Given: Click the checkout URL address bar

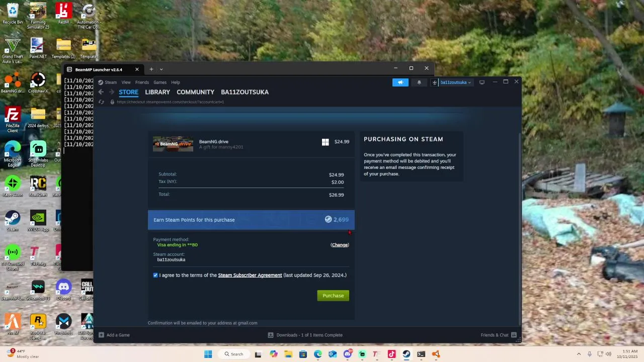Looking at the screenshot, I should coord(170,102).
